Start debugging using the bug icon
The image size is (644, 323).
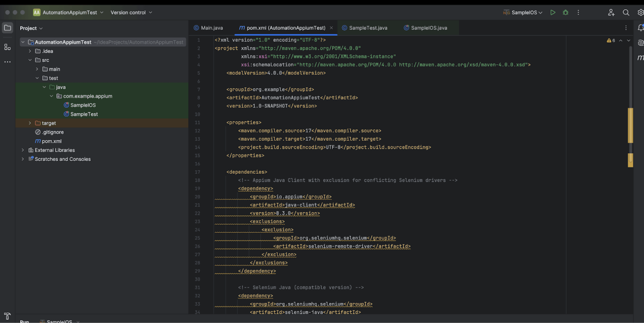coord(565,12)
